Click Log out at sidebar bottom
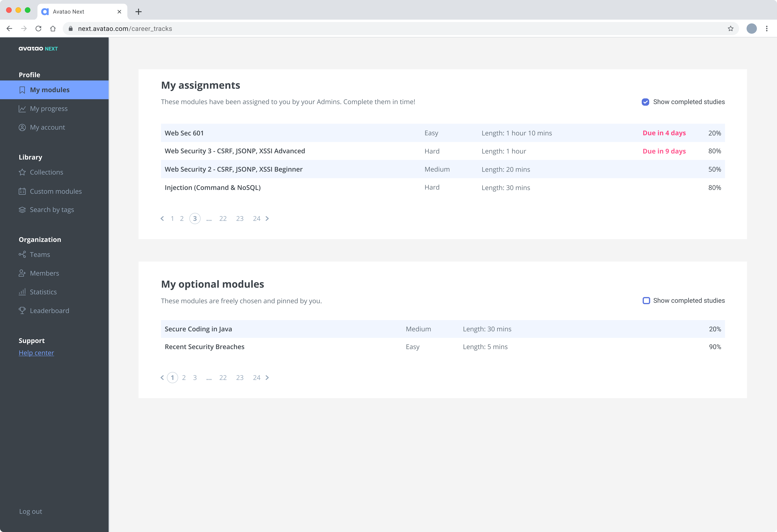777x532 pixels. point(30,511)
